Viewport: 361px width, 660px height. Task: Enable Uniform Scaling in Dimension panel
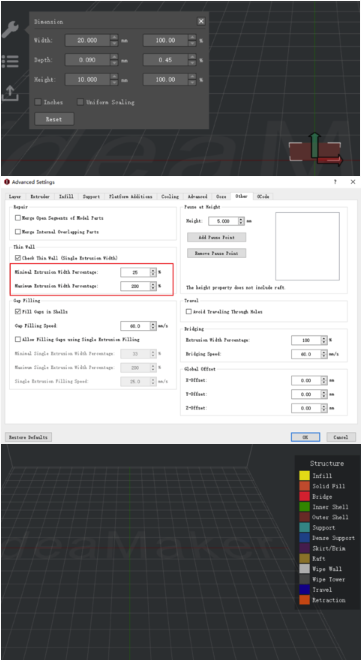[80, 102]
